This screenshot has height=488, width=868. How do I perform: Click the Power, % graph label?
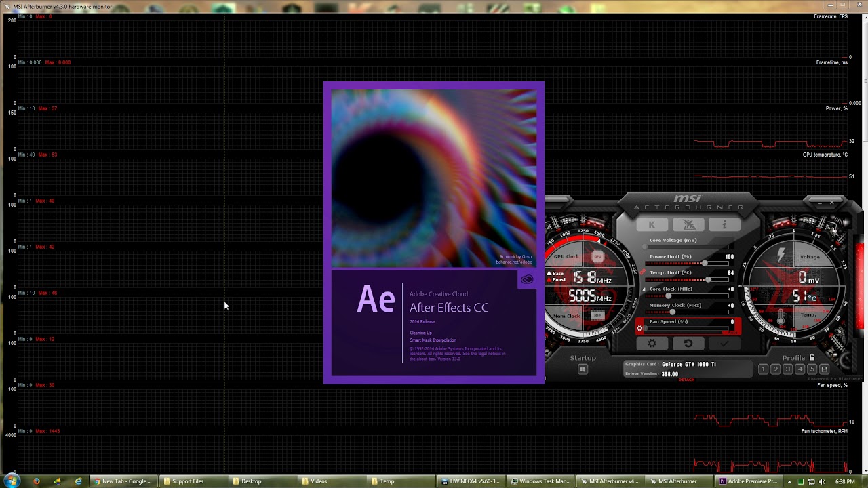click(836, 108)
